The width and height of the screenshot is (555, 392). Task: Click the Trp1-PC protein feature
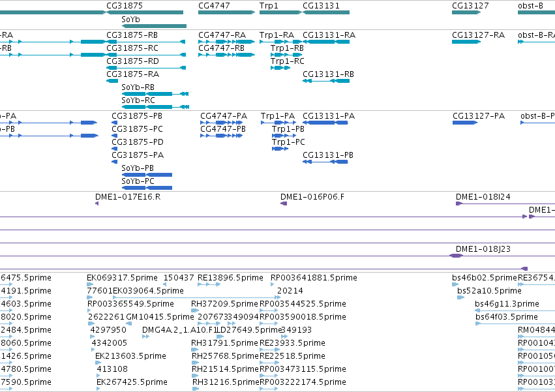point(280,149)
